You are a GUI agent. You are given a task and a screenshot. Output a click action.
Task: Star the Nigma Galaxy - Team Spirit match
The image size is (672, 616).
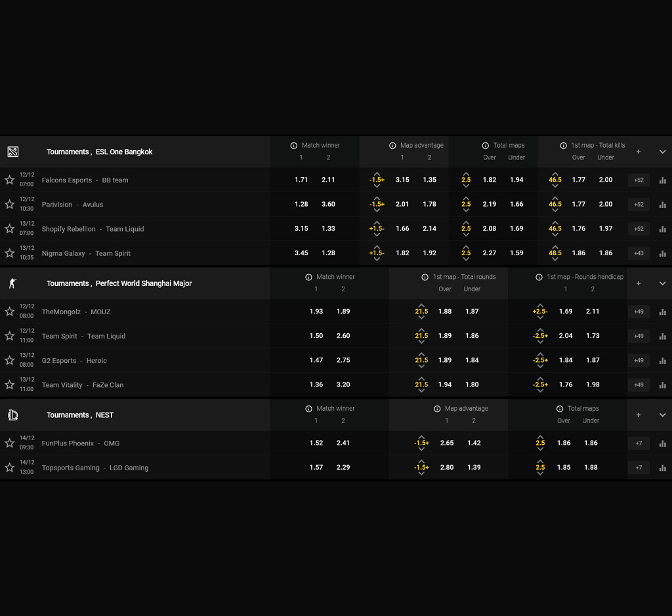[9, 253]
